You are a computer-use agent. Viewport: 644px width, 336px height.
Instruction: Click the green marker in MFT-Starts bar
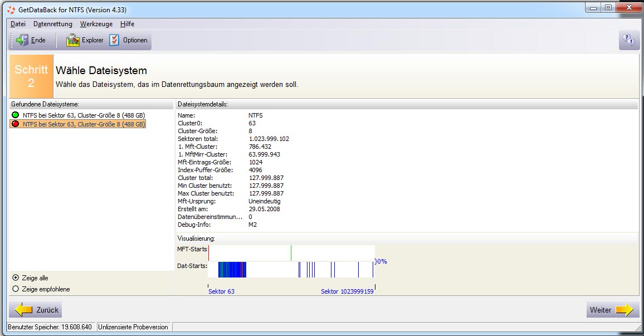291,253
